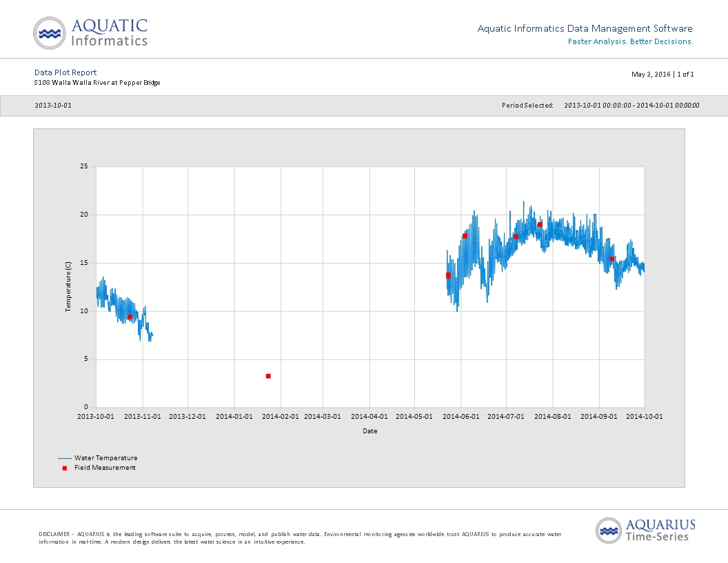Click the 'Date' x-axis title
The height and width of the screenshot is (563, 728).
pos(370,431)
